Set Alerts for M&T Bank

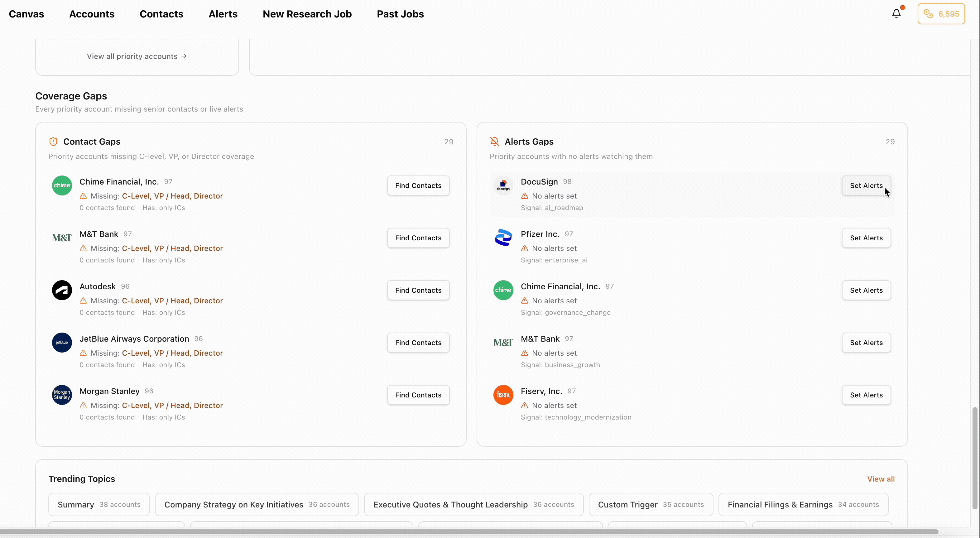(866, 343)
